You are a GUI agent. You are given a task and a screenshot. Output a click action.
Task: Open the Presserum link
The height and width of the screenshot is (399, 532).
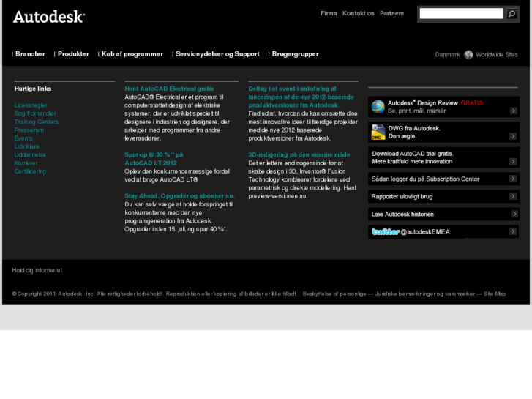(x=29, y=130)
